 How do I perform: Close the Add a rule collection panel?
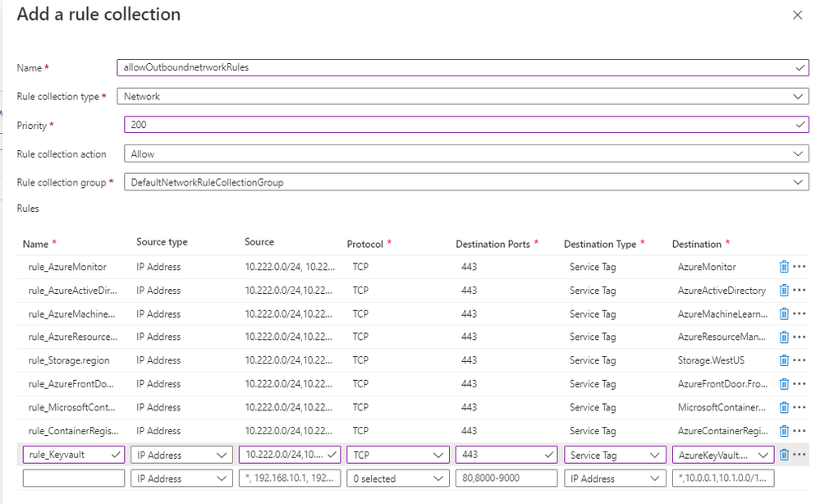pyautogui.click(x=797, y=16)
